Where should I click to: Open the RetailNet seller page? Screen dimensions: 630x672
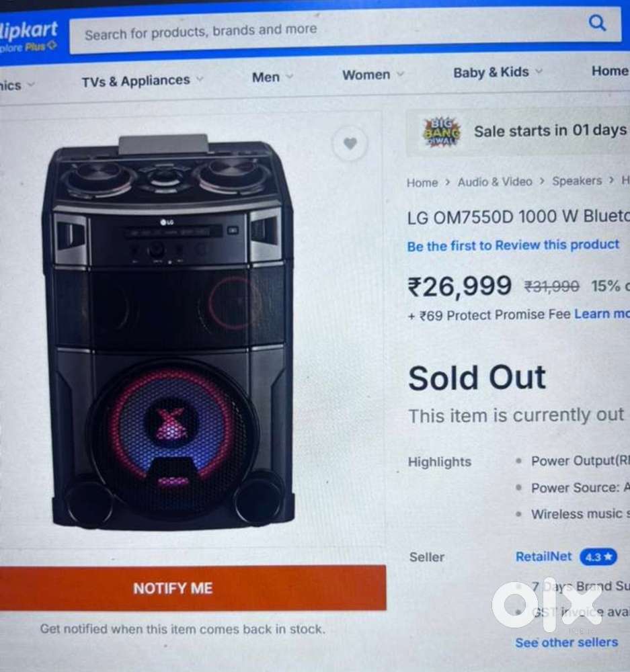tap(543, 556)
